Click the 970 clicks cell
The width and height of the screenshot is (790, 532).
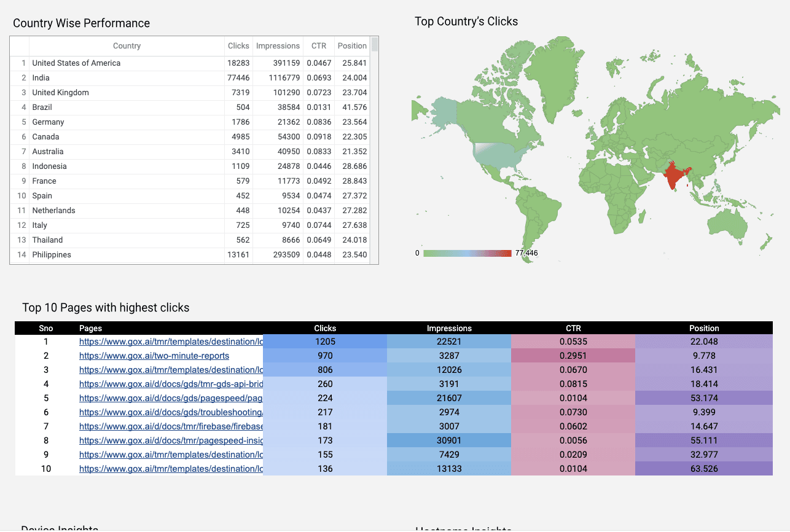coord(325,356)
